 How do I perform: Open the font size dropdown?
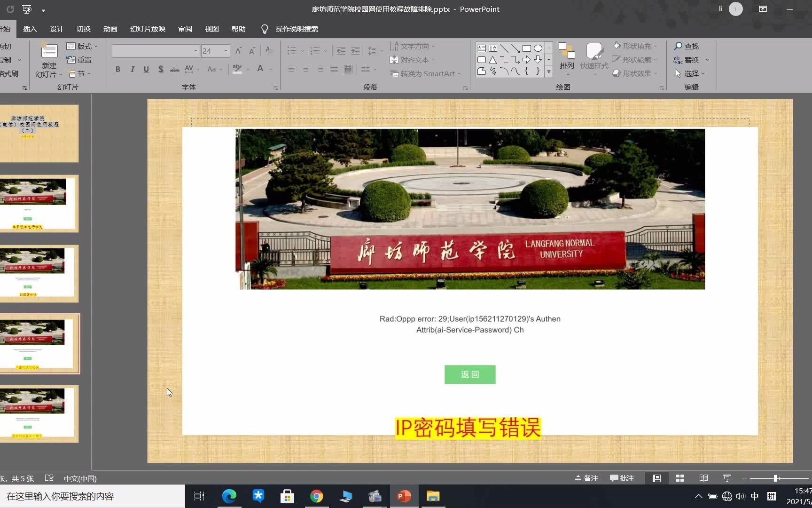(x=226, y=51)
